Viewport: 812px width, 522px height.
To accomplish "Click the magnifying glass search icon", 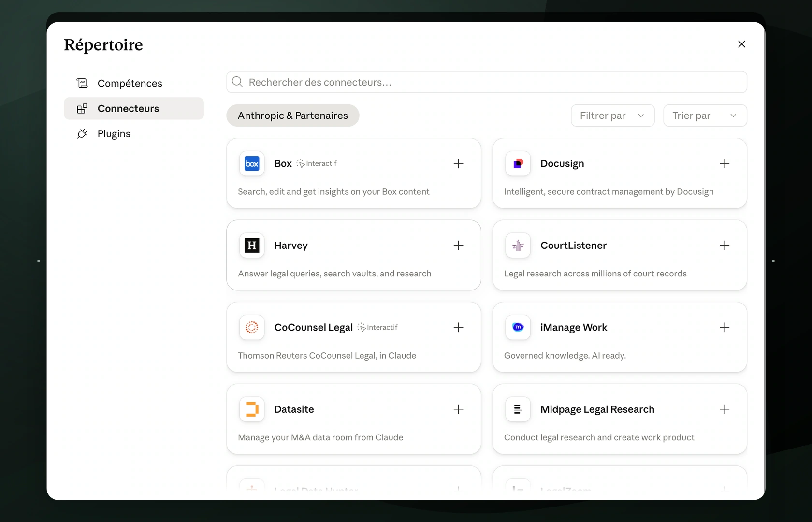I will pyautogui.click(x=237, y=82).
